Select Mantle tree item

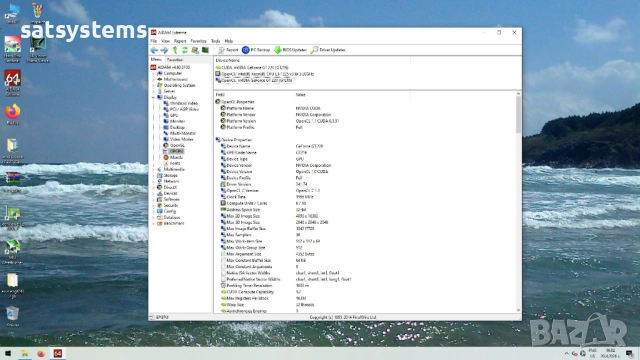(x=173, y=157)
